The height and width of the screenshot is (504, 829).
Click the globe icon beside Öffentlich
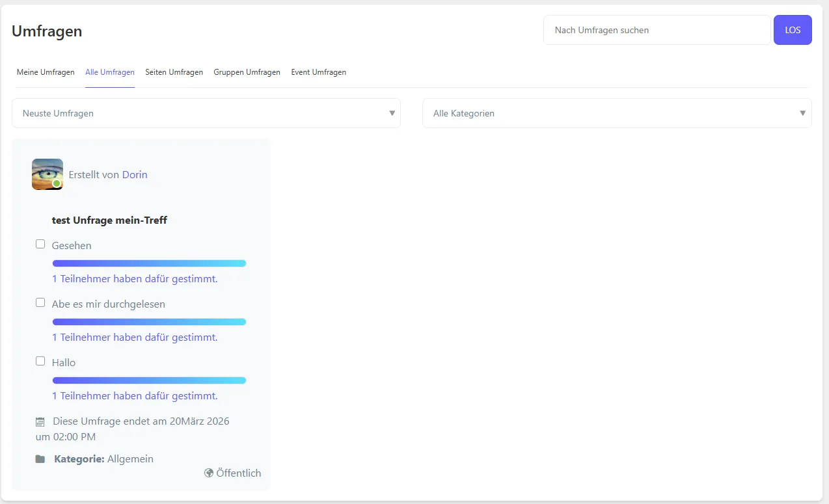(x=209, y=473)
